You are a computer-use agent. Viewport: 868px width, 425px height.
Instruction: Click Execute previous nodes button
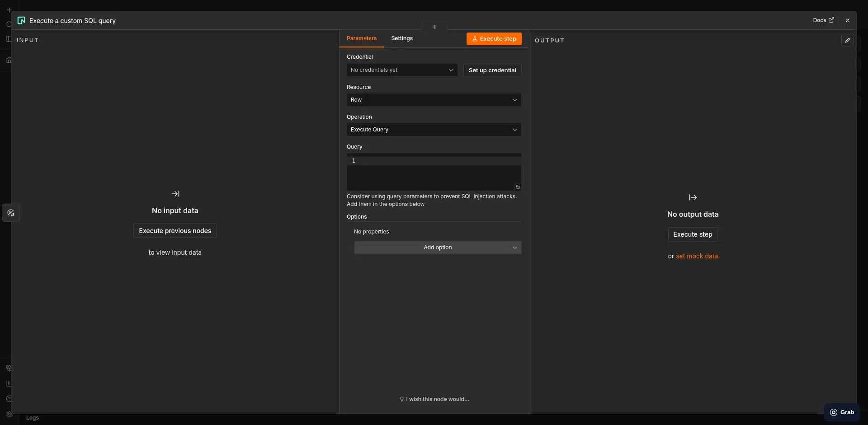point(175,231)
